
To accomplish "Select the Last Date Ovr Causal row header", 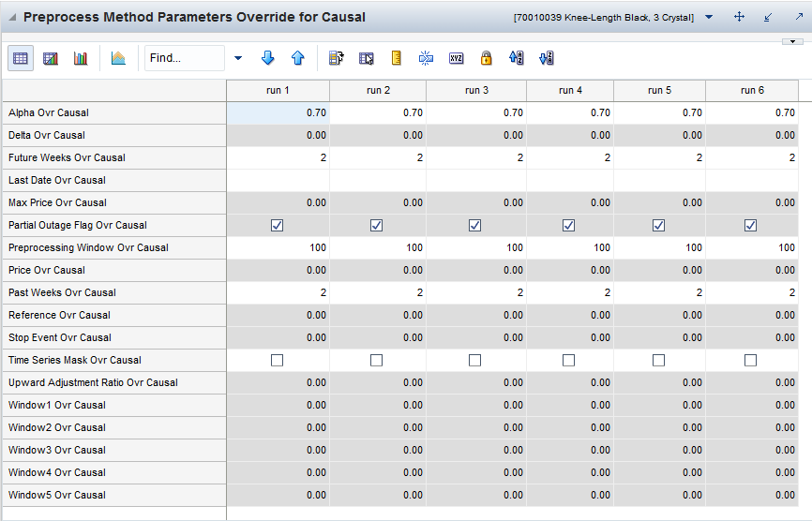I will pyautogui.click(x=114, y=181).
